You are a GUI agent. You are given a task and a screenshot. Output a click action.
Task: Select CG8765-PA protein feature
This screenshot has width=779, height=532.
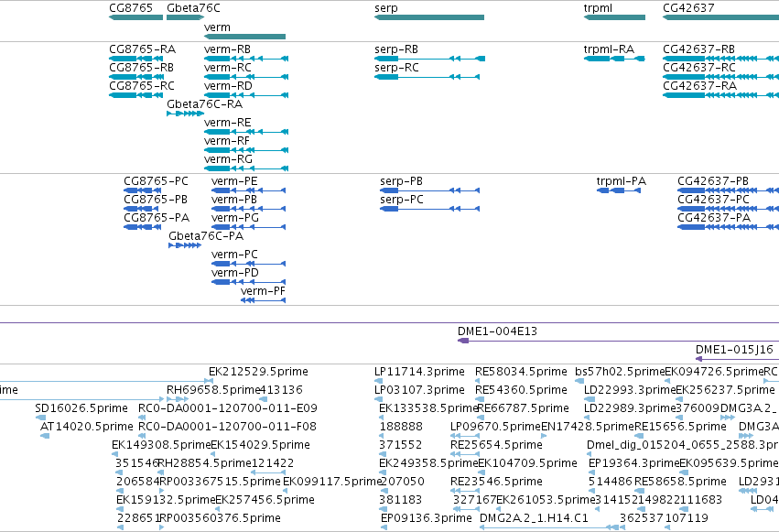pos(143,227)
